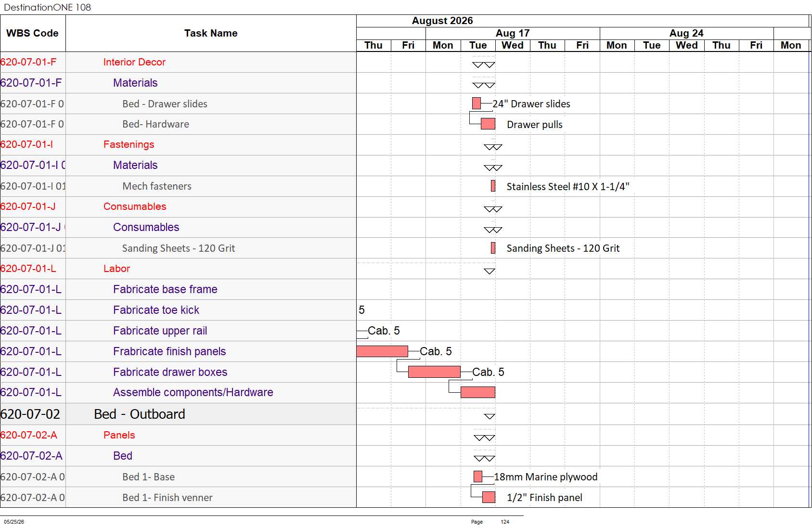This screenshot has height=528, width=812.
Task: Select the Bed- Hardware task name
Action: click(x=155, y=124)
